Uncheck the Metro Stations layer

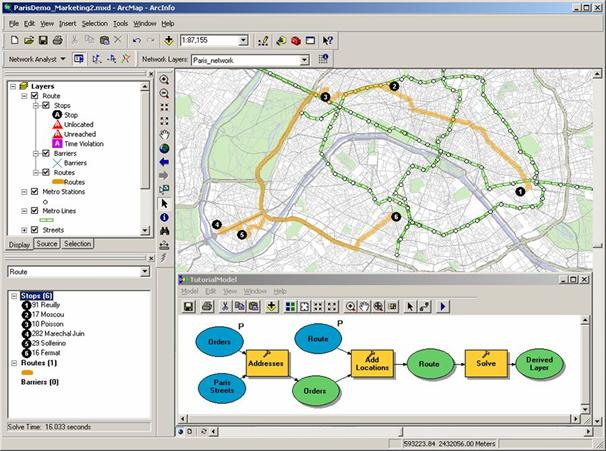click(x=34, y=191)
